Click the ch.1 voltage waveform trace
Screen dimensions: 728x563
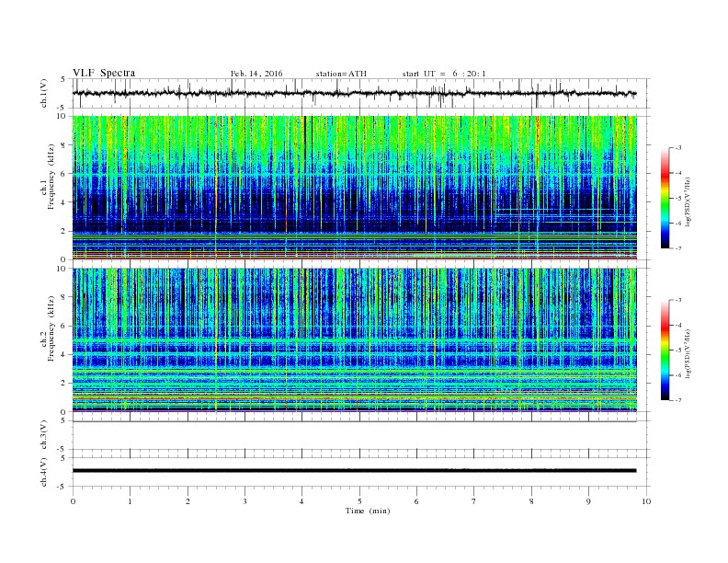coord(354,93)
